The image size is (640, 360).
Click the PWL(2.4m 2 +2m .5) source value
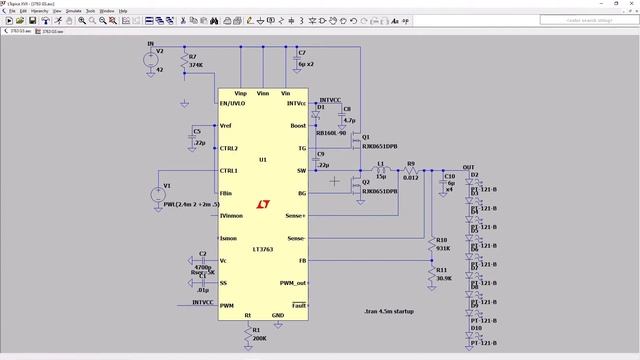[x=191, y=204]
